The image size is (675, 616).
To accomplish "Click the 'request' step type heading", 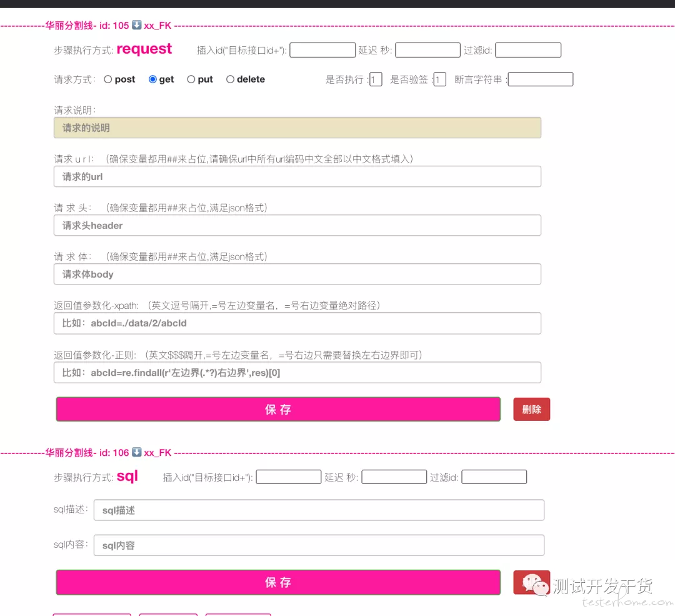I will coord(144,49).
